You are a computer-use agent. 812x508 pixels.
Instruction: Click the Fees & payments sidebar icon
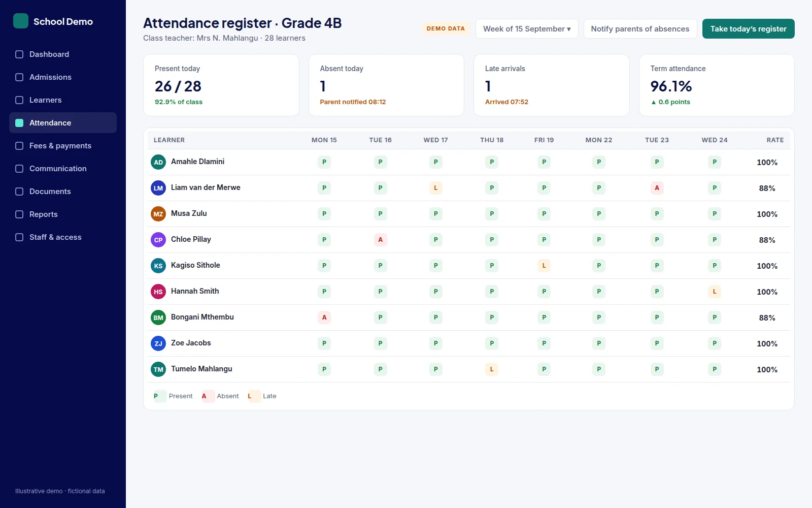(19, 146)
